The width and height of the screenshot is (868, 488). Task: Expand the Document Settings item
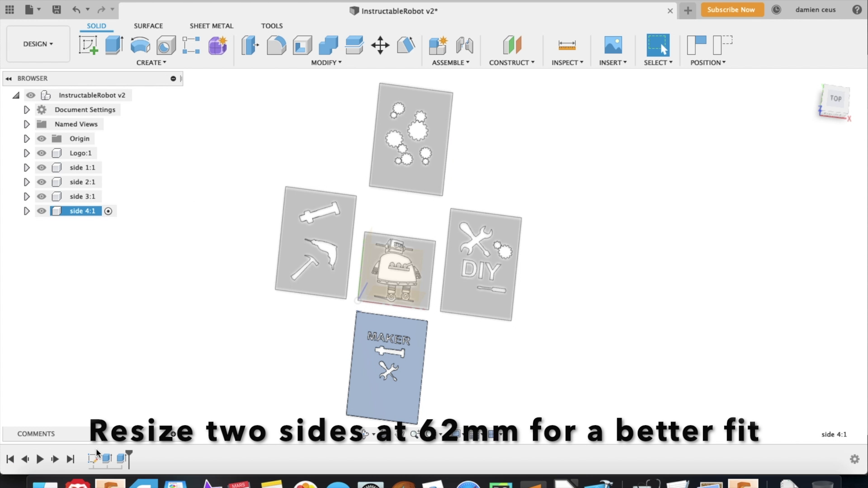(26, 109)
